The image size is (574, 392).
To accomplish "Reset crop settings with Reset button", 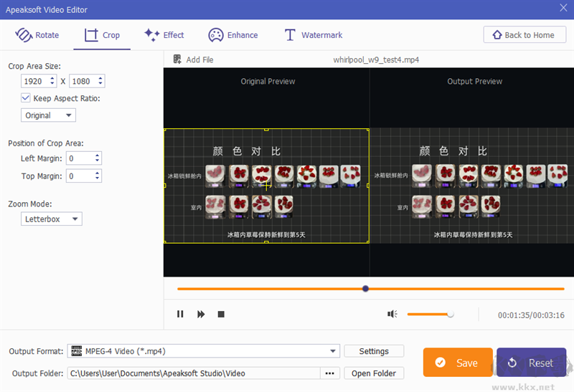I will tap(531, 363).
